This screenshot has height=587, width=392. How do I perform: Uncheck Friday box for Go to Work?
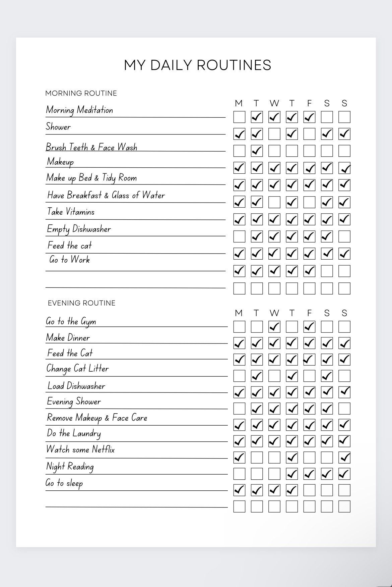coord(309,271)
